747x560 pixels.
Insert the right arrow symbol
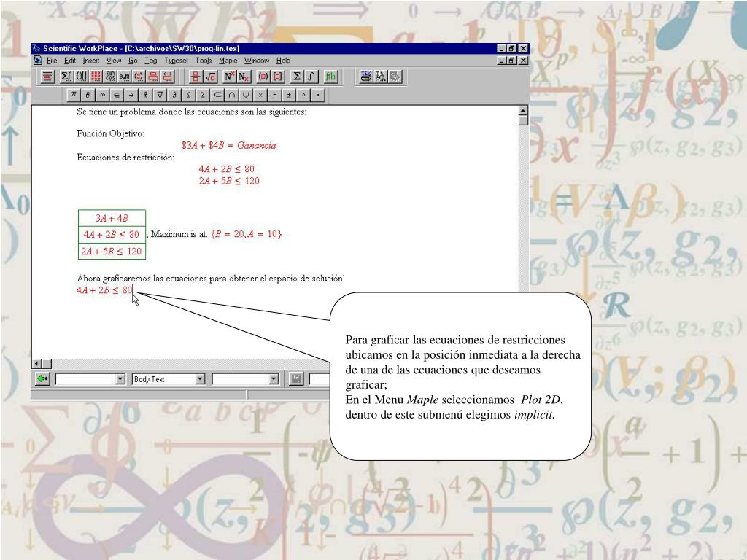tap(131, 95)
